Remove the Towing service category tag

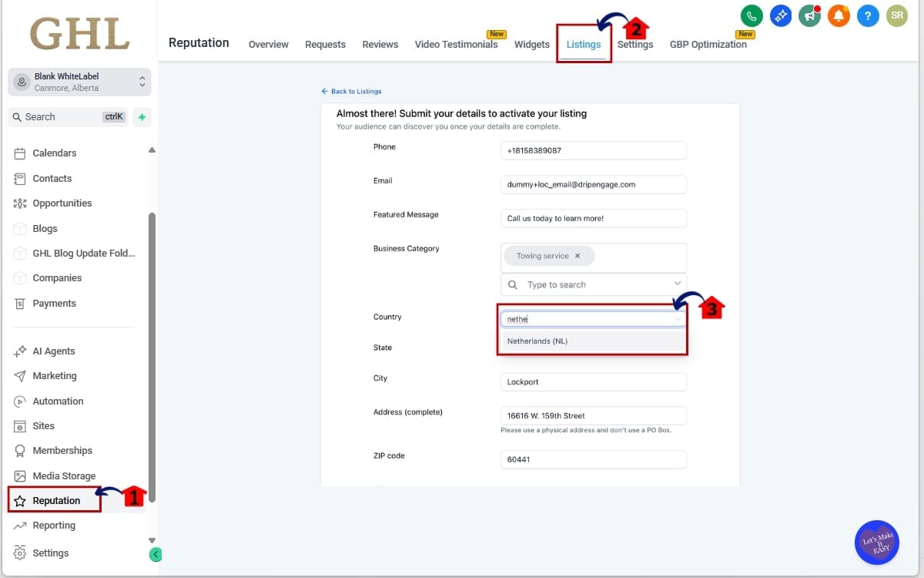point(577,254)
